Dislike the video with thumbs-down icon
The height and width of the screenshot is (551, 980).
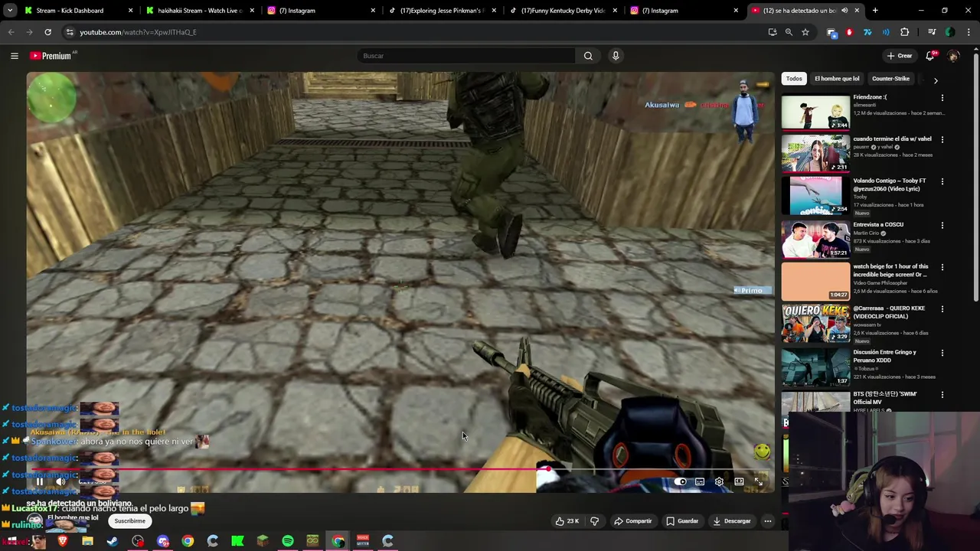tap(594, 521)
